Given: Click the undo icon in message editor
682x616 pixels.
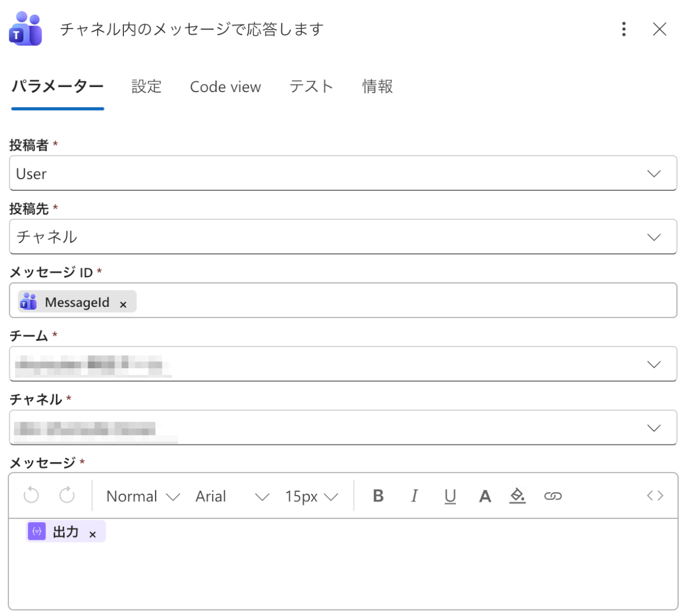Looking at the screenshot, I should 31,496.
